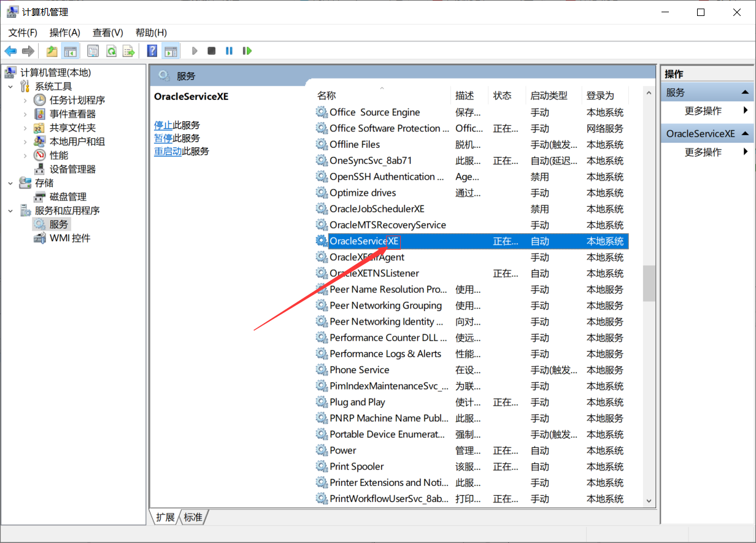Open the export list toolbar icon
The height and width of the screenshot is (543, 756).
coord(128,51)
